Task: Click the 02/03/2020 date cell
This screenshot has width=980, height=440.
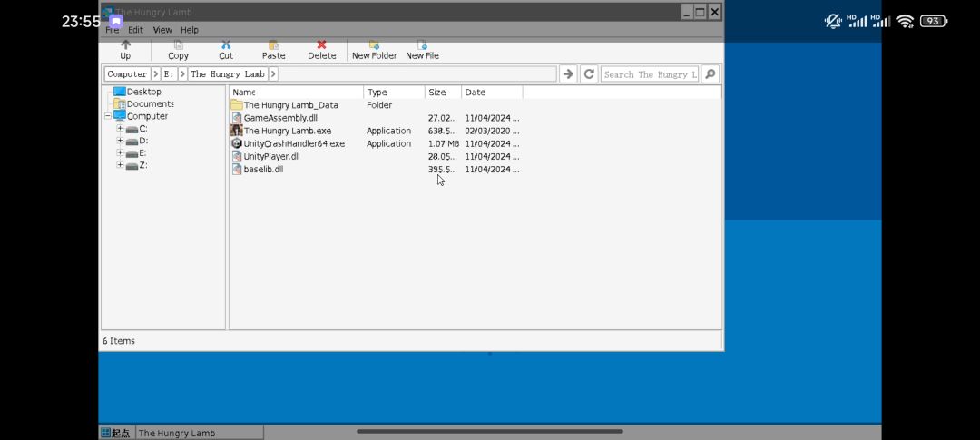Action: point(492,131)
